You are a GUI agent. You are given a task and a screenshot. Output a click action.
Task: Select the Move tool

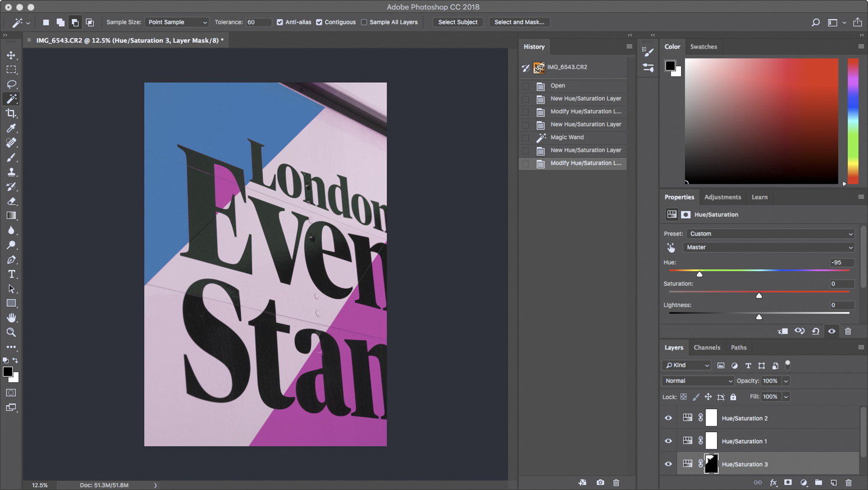pyautogui.click(x=11, y=55)
